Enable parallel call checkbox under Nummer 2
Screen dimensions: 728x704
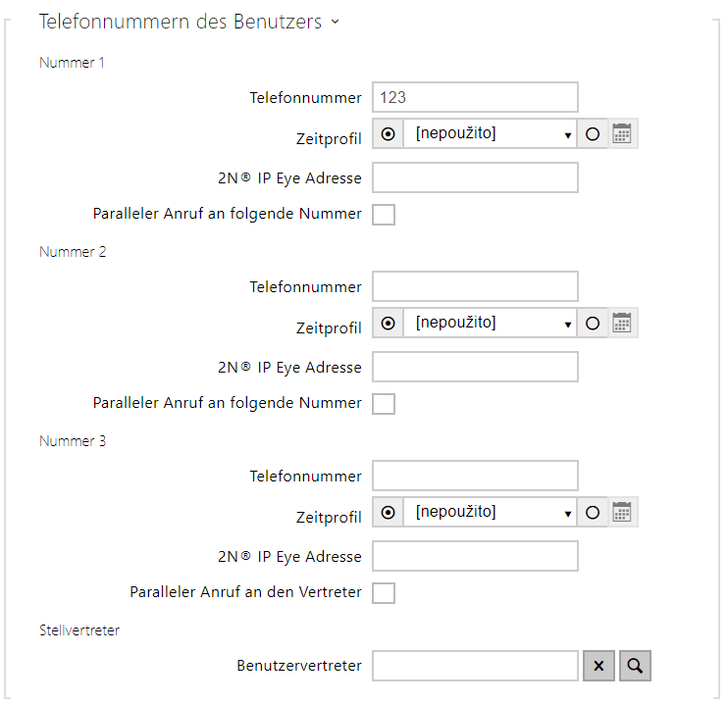click(384, 404)
